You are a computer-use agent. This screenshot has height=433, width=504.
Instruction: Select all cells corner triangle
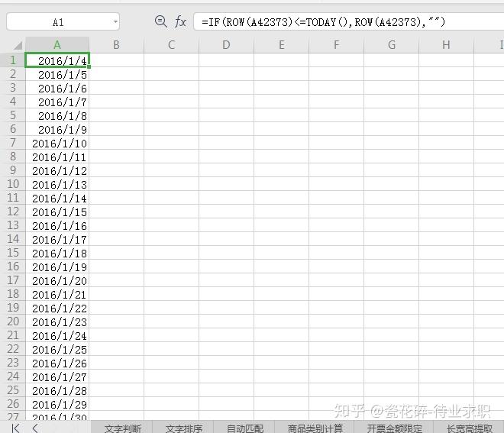click(17, 45)
